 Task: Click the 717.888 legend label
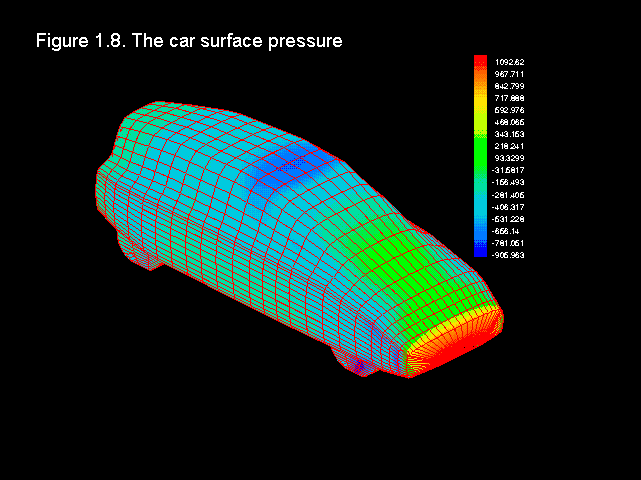pos(509,98)
